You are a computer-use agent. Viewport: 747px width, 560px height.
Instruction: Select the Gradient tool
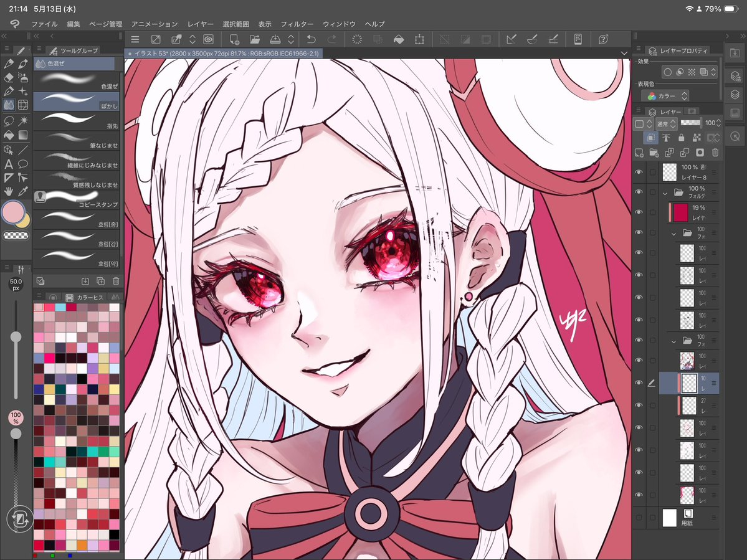pos(22,135)
